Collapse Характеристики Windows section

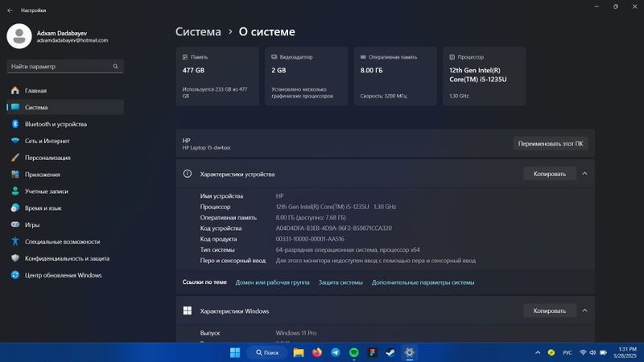(x=584, y=311)
